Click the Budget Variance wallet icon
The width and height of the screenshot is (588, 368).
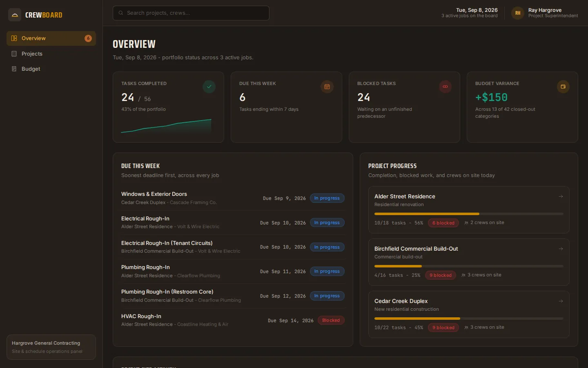click(x=563, y=87)
